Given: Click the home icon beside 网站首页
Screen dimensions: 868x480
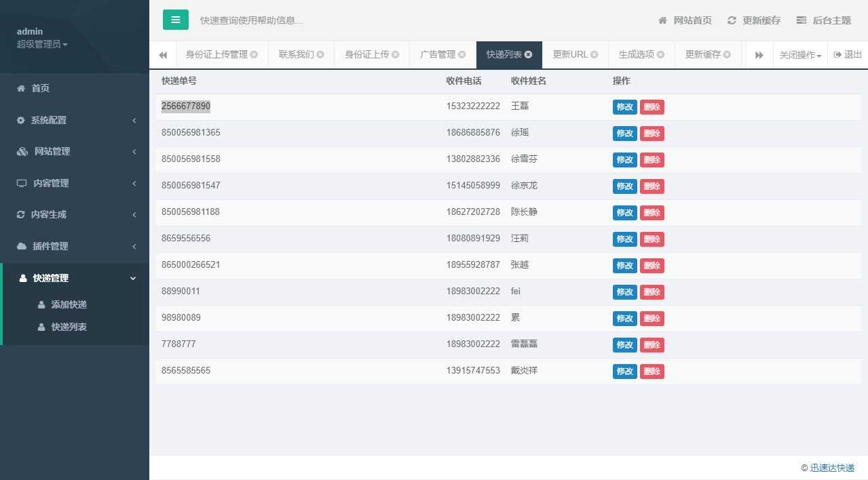Looking at the screenshot, I should click(662, 20).
